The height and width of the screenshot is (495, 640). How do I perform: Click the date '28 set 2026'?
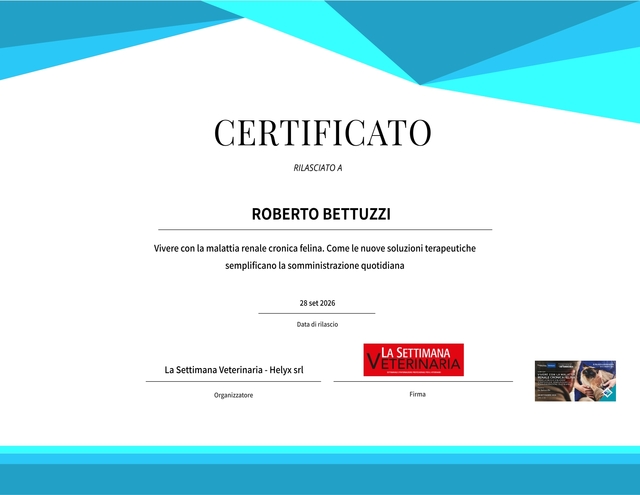pos(318,303)
